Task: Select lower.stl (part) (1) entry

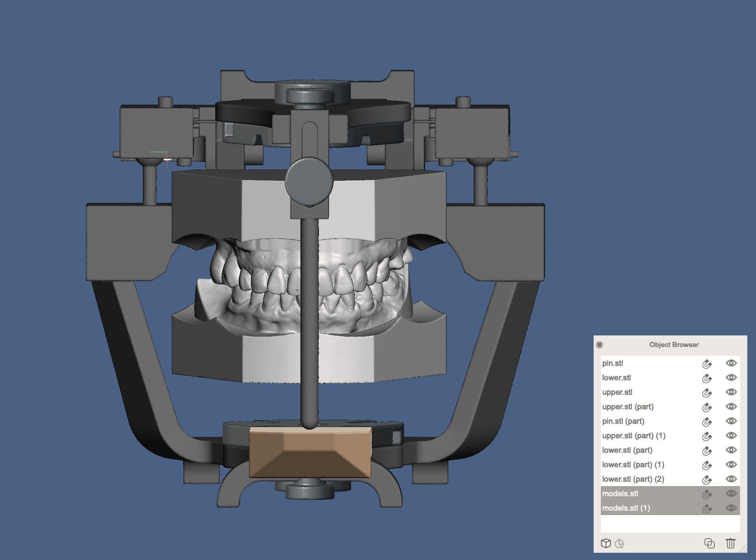Action: coord(633,464)
